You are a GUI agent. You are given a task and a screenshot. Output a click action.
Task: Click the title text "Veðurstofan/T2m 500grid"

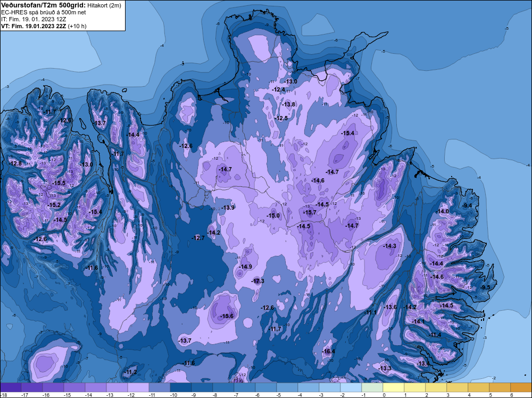pos(43,5)
